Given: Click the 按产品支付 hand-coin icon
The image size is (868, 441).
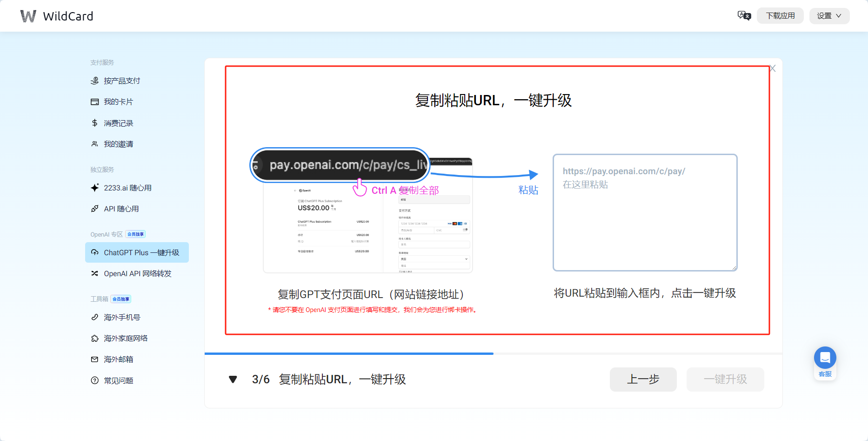Looking at the screenshot, I should tap(95, 81).
